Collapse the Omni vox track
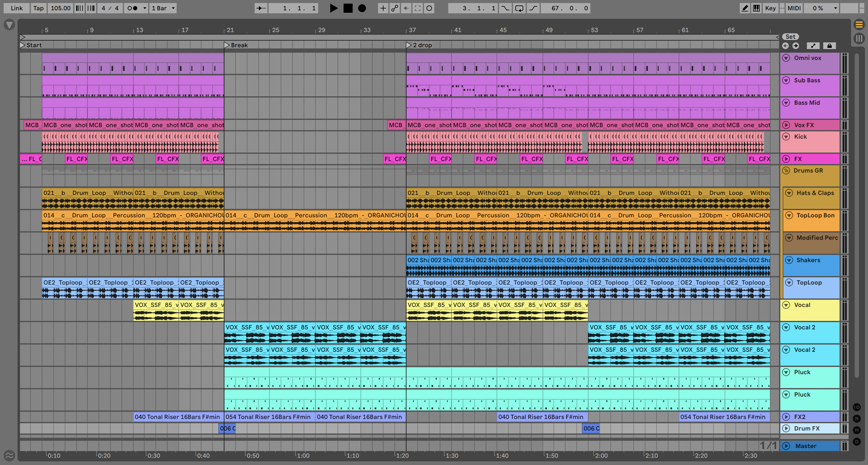Image resolution: width=868 pixels, height=465 pixels. 786,58
